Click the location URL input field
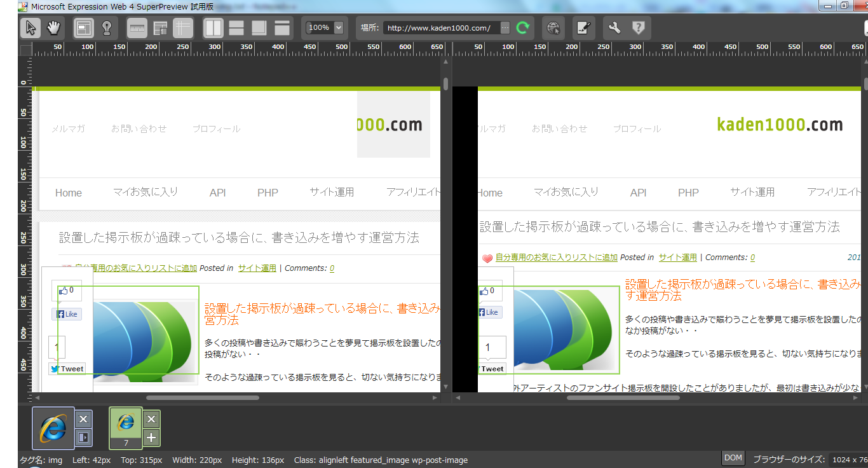 click(x=441, y=28)
